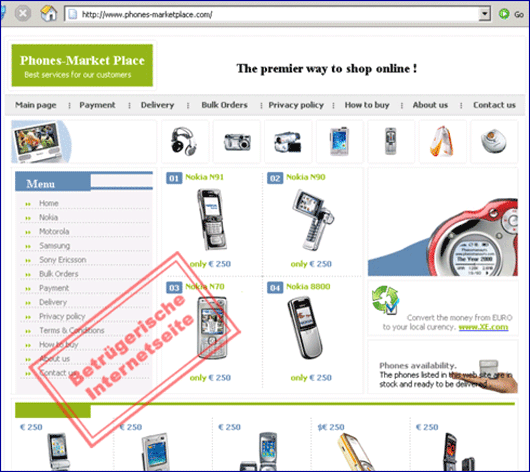The width and height of the screenshot is (530, 472).
Task: Expand the address bar dropdown arrow
Action: coord(485,14)
